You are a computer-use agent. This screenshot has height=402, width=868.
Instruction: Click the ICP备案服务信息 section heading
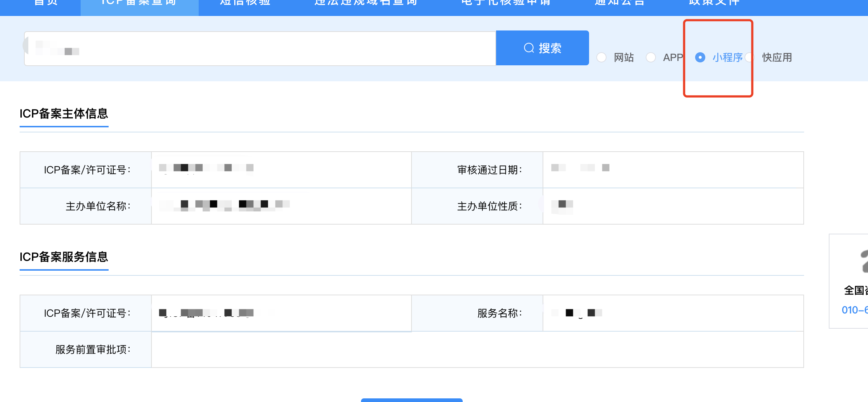coord(64,257)
